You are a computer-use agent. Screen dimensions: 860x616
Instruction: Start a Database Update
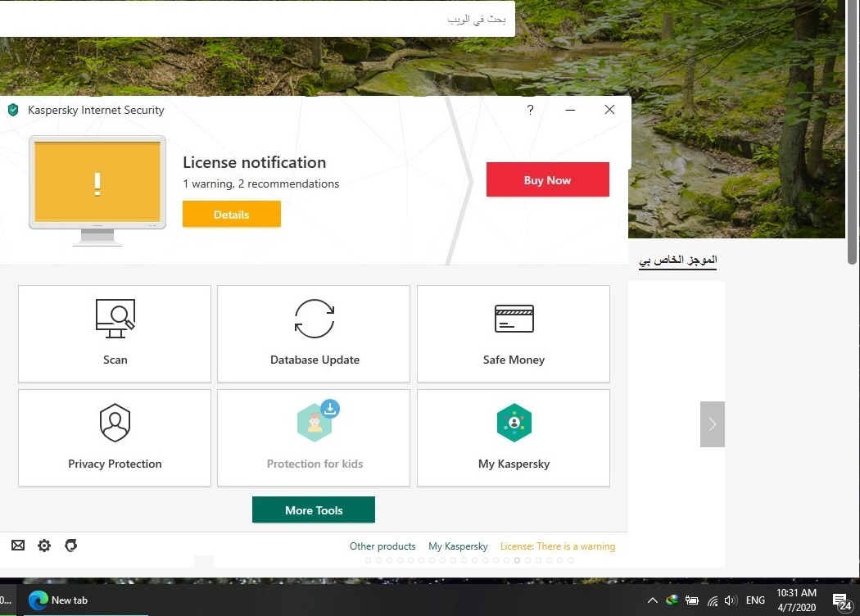pos(314,333)
